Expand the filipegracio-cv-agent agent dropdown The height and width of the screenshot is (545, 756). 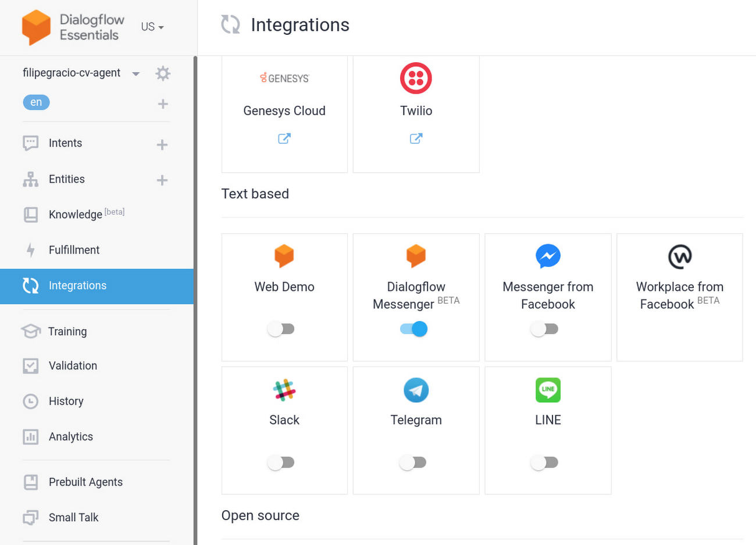click(135, 73)
